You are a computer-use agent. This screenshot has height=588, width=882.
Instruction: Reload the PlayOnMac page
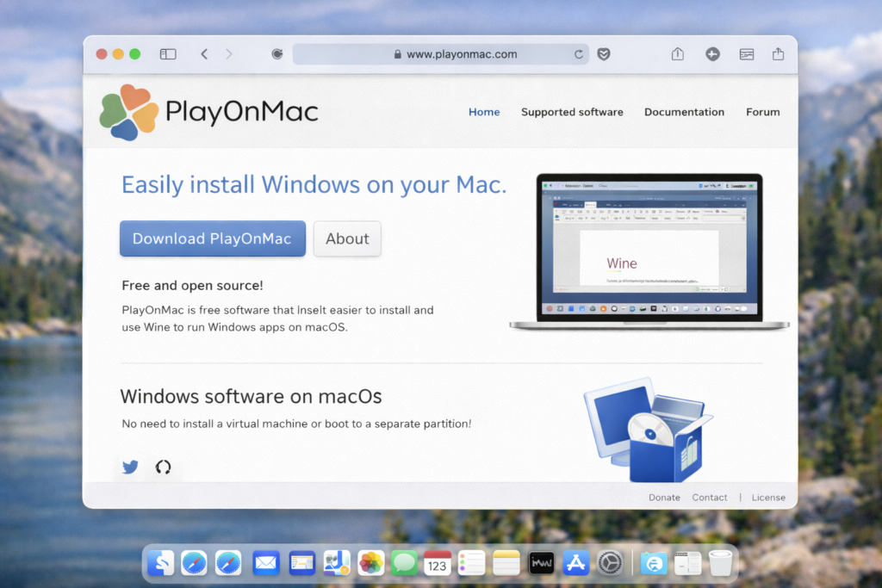579,53
